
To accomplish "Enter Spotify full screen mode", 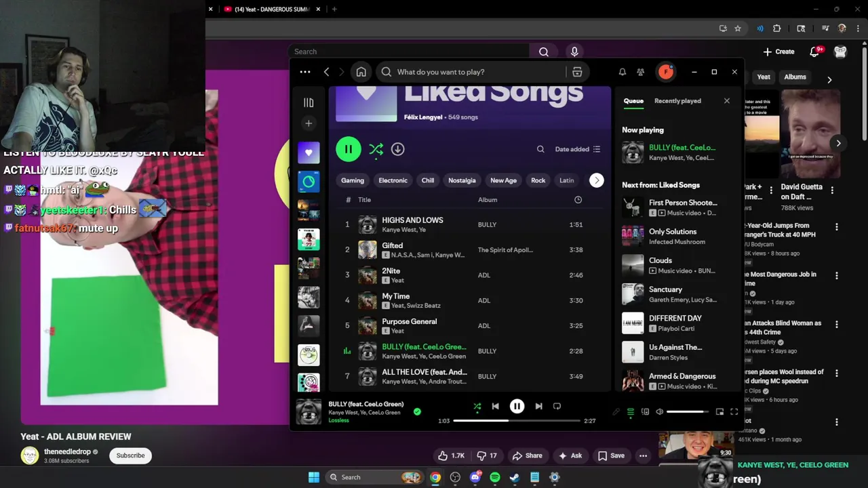I will coord(734,412).
